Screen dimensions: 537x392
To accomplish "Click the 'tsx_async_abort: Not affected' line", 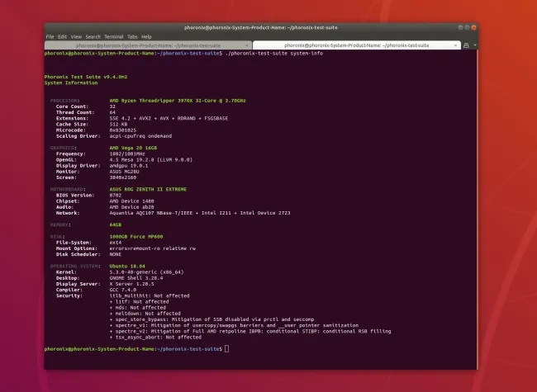I will tap(155, 338).
